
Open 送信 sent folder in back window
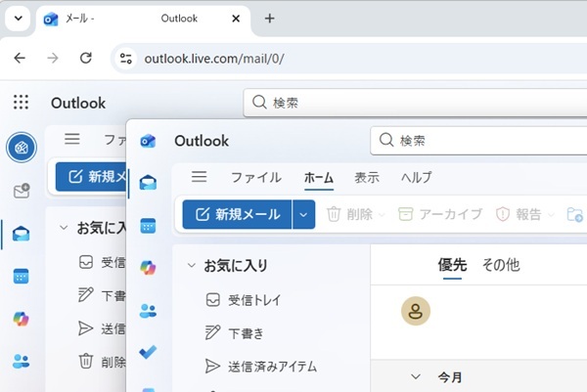pyautogui.click(x=102, y=328)
